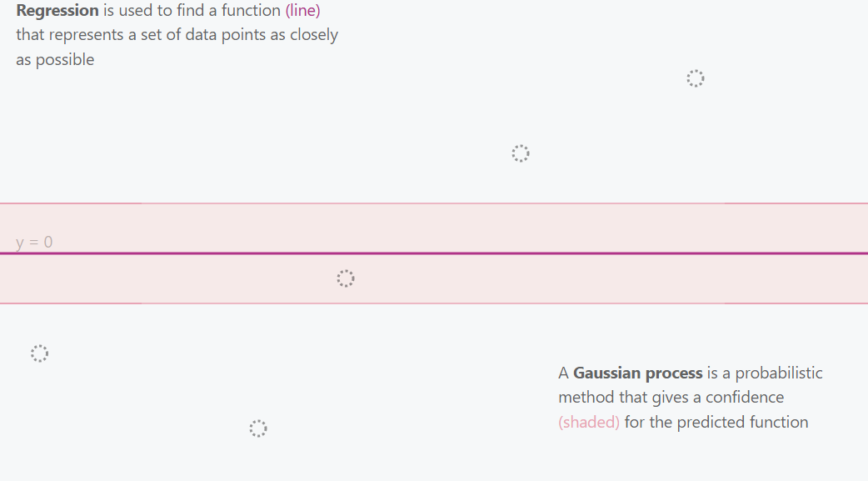Screen dimensions: 868x481
Task: Click the shaded area above the magenta line
Action: (500, 228)
